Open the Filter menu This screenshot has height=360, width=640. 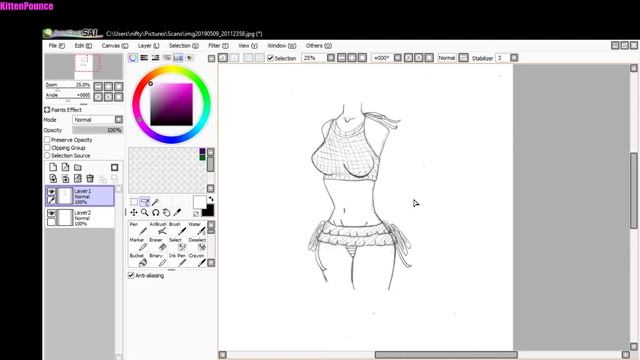click(218, 46)
